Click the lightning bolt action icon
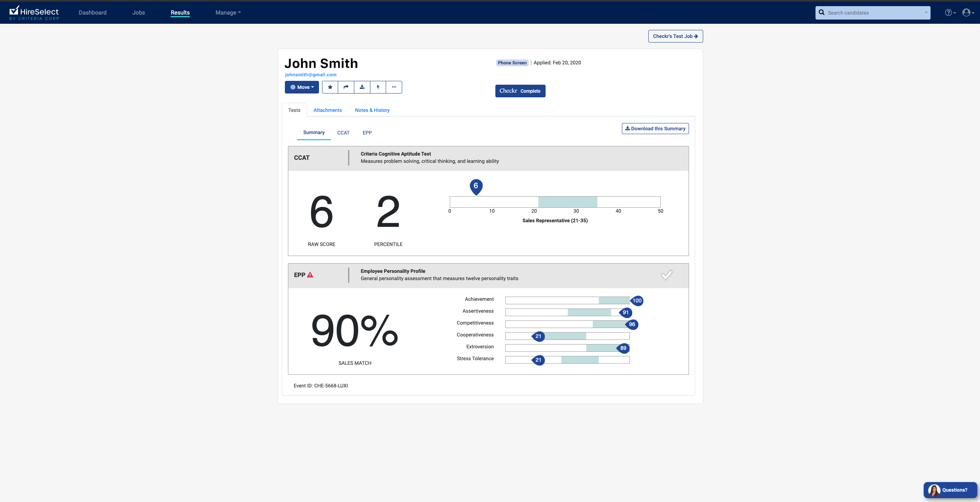 [x=378, y=87]
